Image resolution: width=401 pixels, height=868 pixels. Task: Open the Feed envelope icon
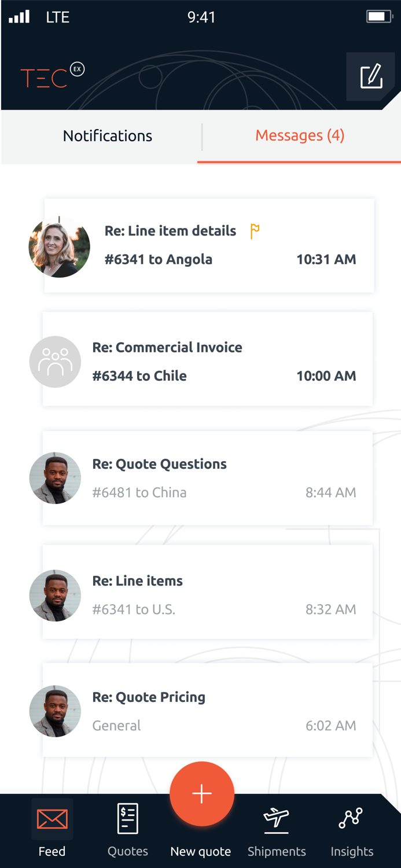click(52, 819)
